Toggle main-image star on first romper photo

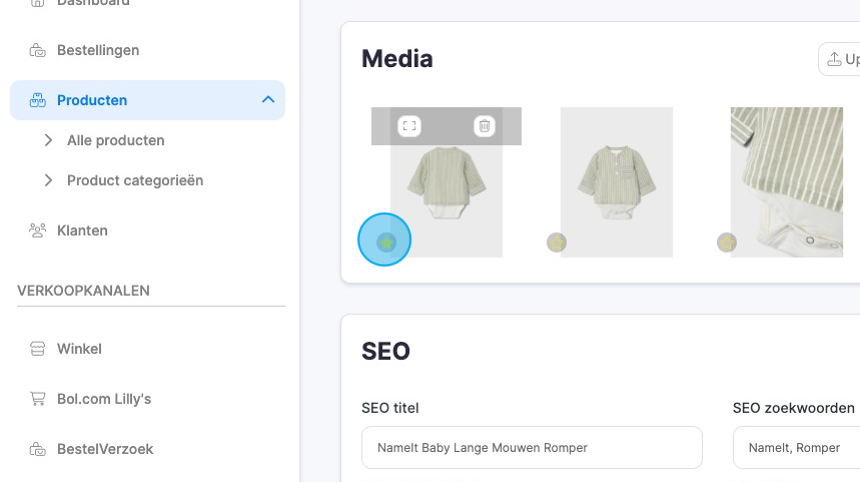click(386, 242)
